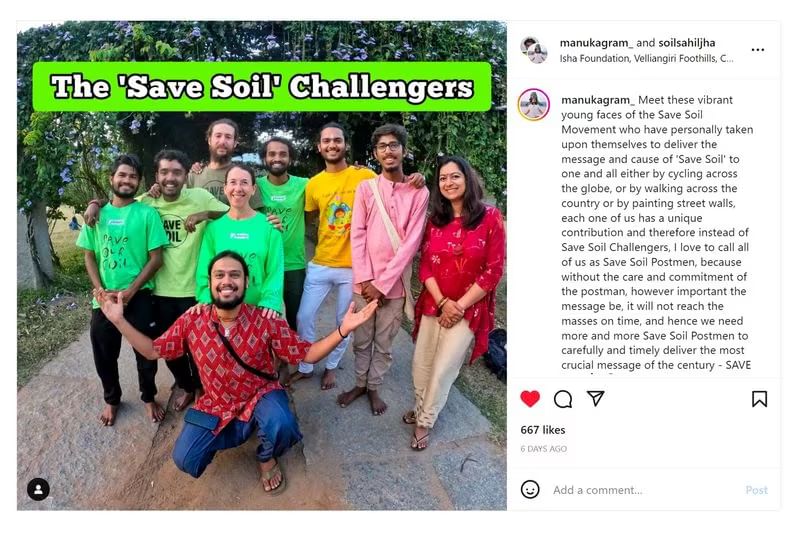Click the green Save Soil Challengers banner
800x533 pixels.
click(262, 87)
